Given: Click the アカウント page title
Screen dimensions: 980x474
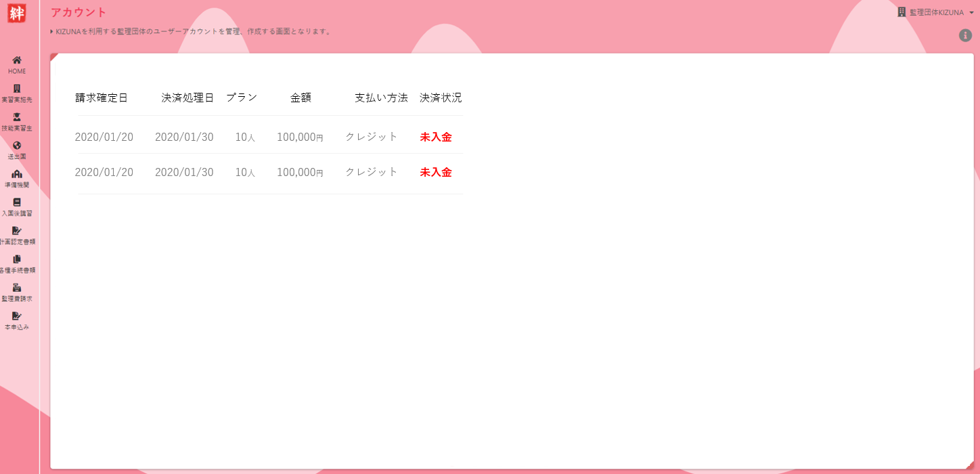Looking at the screenshot, I should click(79, 12).
